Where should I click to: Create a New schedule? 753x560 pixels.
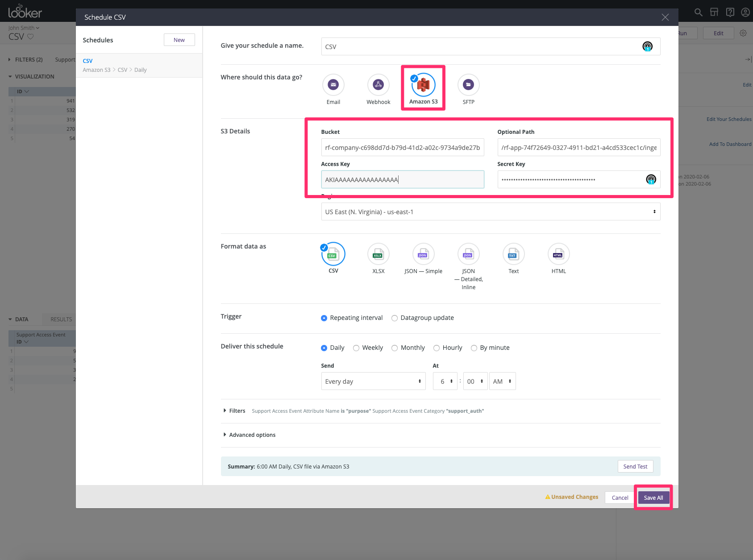pyautogui.click(x=179, y=40)
